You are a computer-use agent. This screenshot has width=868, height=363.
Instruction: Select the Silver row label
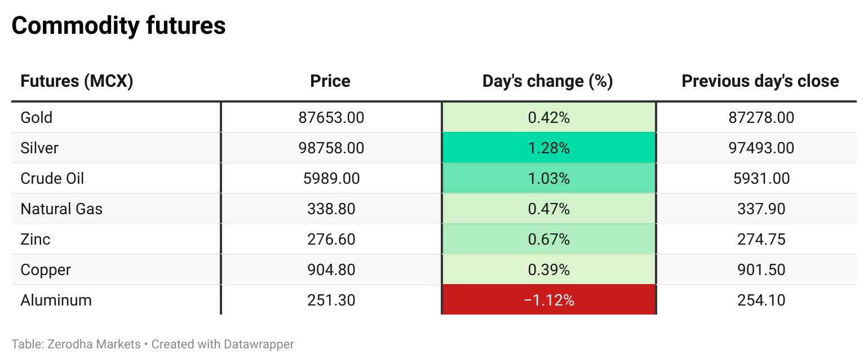pyautogui.click(x=39, y=148)
